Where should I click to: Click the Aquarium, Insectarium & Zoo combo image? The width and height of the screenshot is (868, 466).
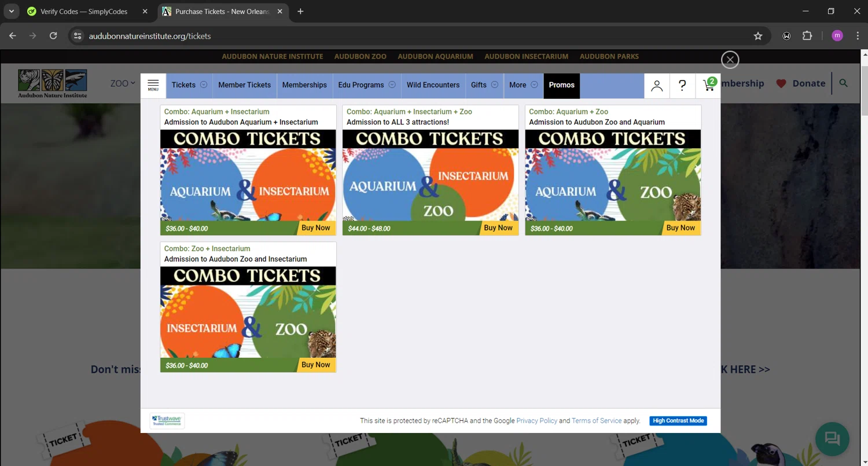click(x=431, y=175)
